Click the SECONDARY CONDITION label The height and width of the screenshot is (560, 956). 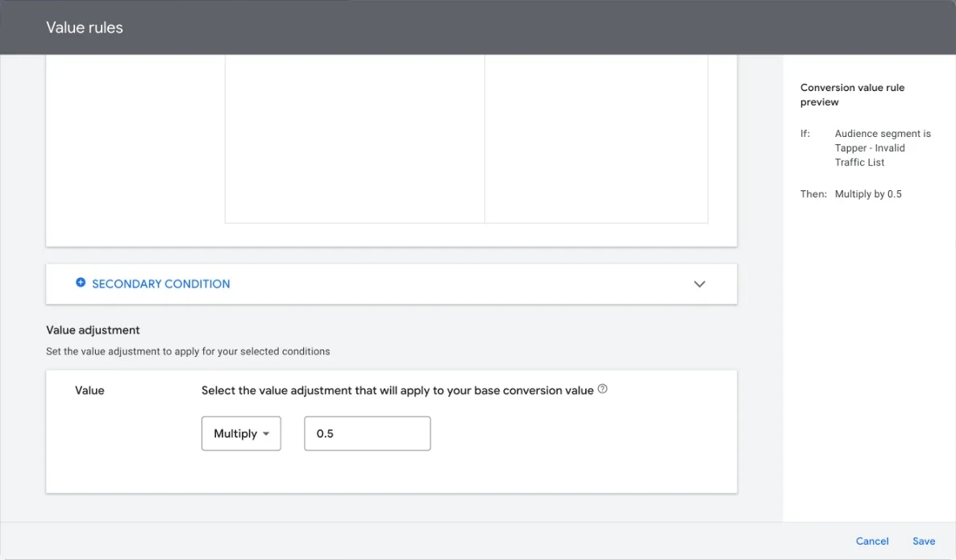click(161, 284)
